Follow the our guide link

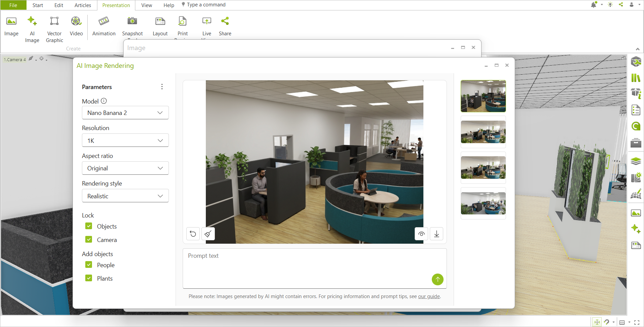click(429, 296)
